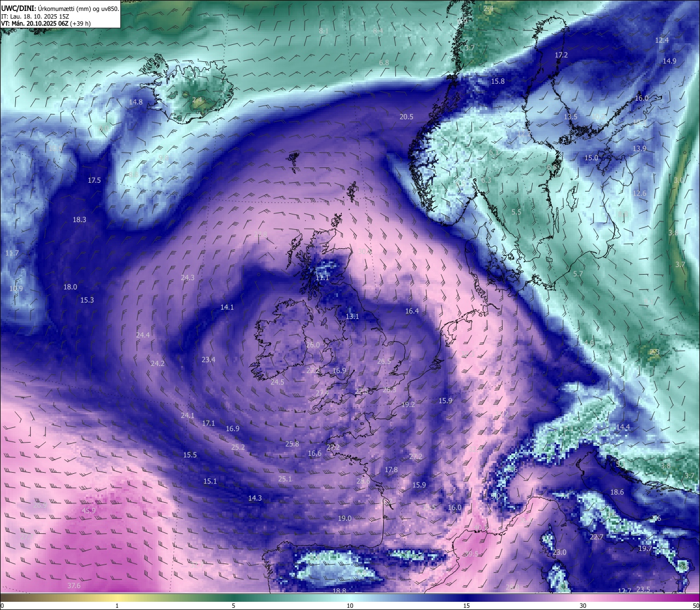
Task: Click the 24.4 value in the Atlantic
Action: click(143, 334)
